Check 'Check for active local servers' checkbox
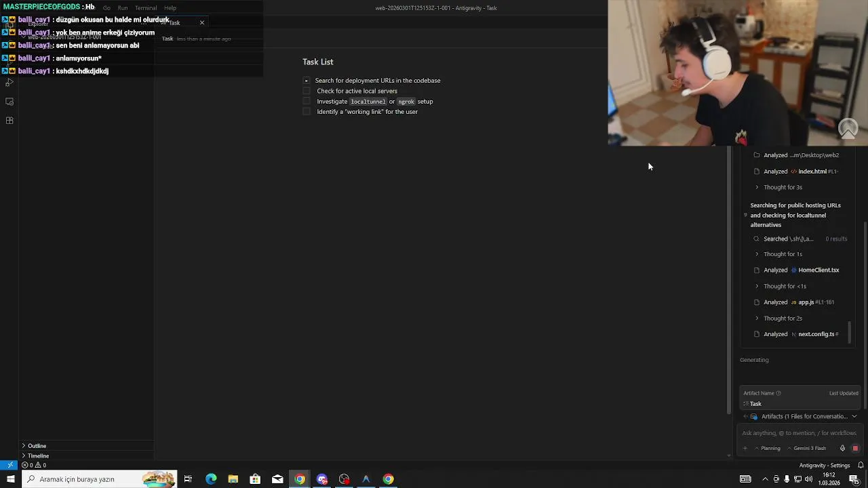The image size is (868, 488). (x=307, y=91)
